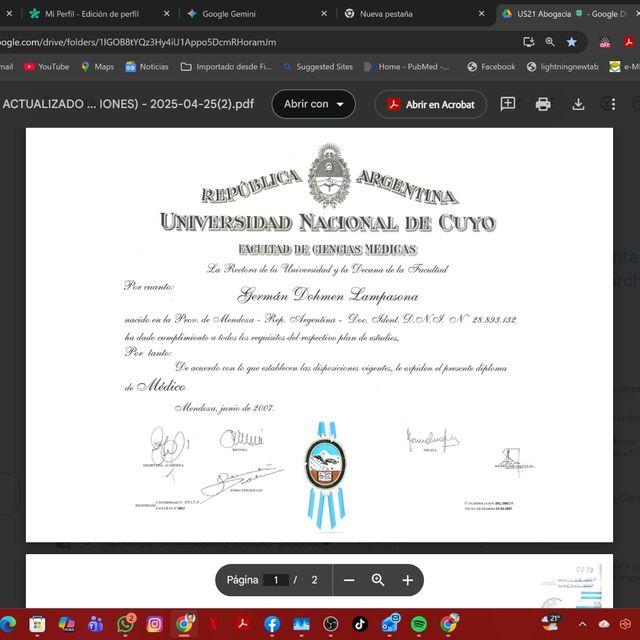Zoom in with the plus button
This screenshot has height=640, width=640.
click(x=407, y=580)
